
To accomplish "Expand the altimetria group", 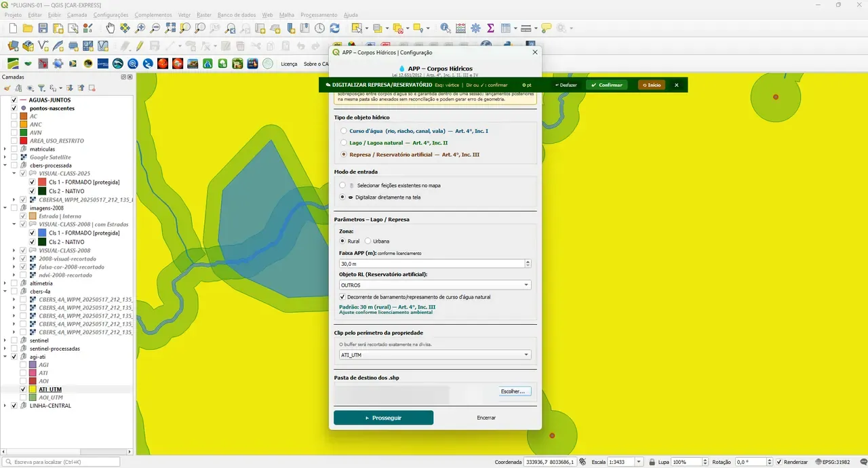I will tap(5, 284).
